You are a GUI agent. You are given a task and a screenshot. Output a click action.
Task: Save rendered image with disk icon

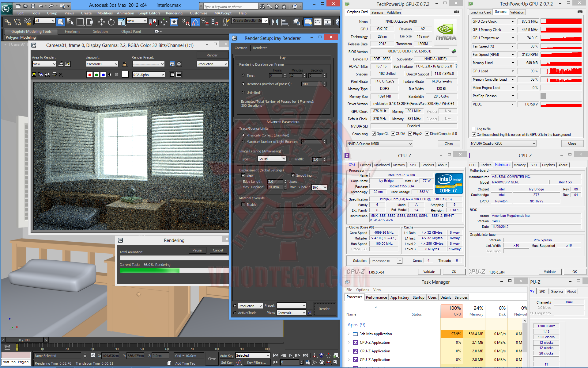pyautogui.click(x=34, y=75)
